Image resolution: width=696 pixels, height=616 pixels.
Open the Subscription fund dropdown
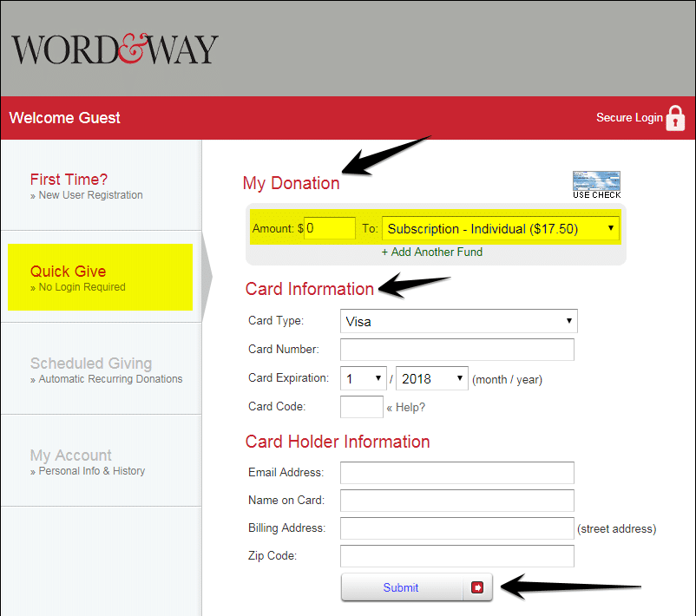click(500, 227)
